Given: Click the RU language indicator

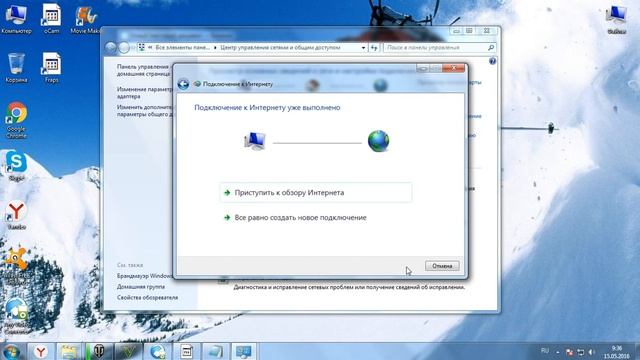Looking at the screenshot, I should pyautogui.click(x=544, y=351).
